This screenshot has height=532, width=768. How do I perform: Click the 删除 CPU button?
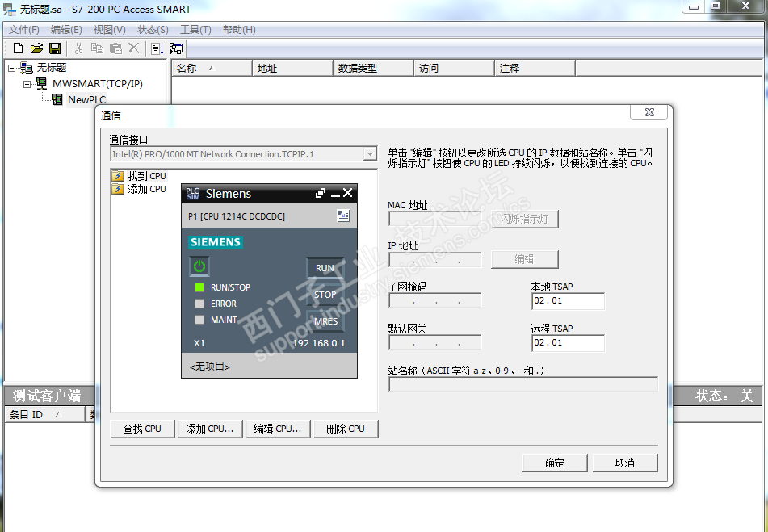pyautogui.click(x=346, y=429)
